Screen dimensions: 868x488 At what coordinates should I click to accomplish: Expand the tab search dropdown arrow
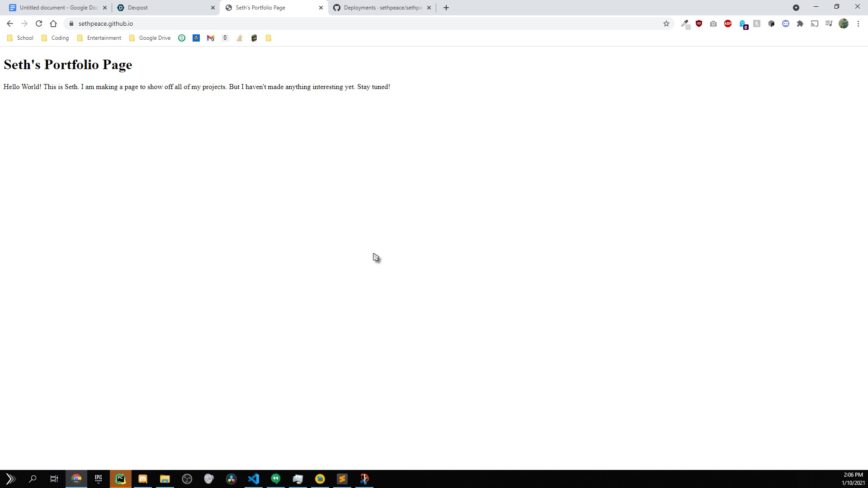[x=796, y=8]
